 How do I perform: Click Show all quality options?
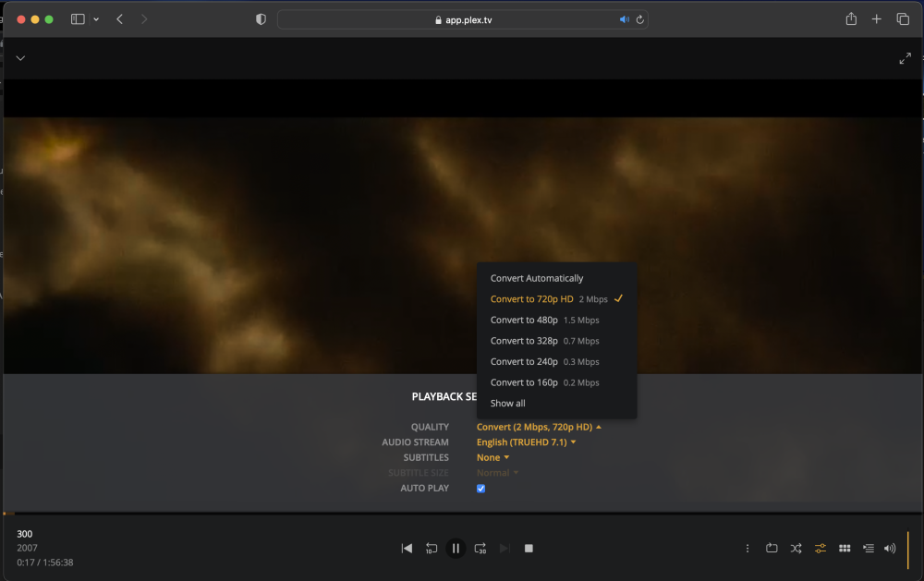557,403
